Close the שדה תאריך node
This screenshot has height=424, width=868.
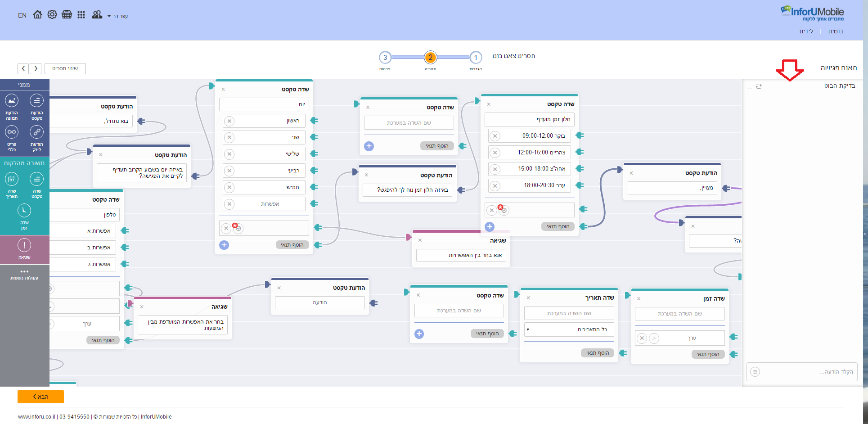528,298
